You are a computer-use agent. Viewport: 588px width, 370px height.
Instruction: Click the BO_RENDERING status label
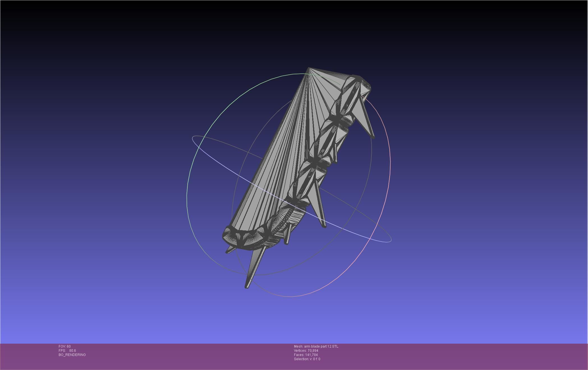72,355
